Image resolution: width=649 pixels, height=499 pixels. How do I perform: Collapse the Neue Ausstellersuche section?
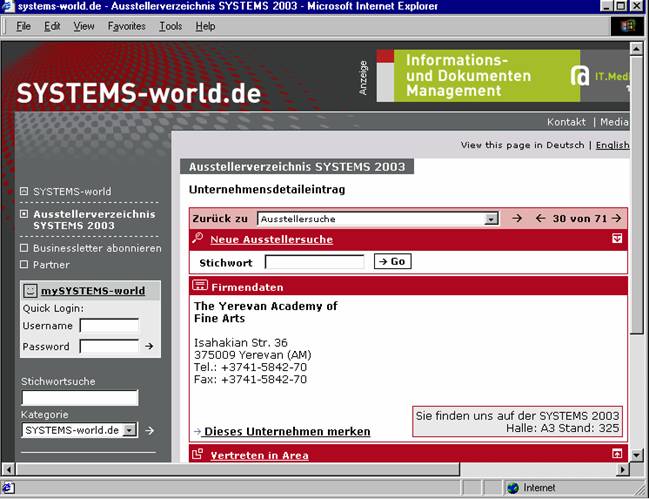point(617,239)
